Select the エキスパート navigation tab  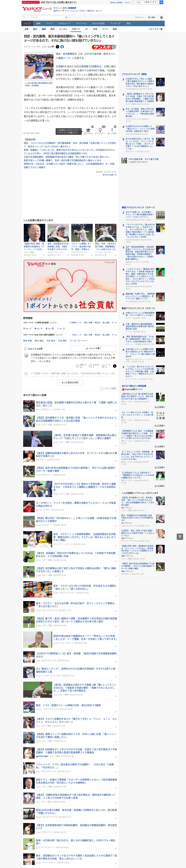tap(64, 23)
